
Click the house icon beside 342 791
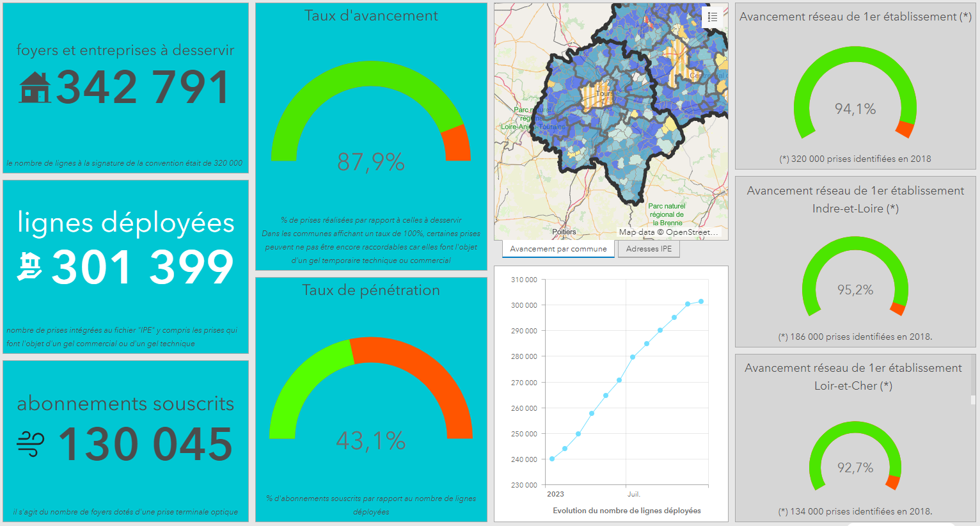[x=35, y=88]
